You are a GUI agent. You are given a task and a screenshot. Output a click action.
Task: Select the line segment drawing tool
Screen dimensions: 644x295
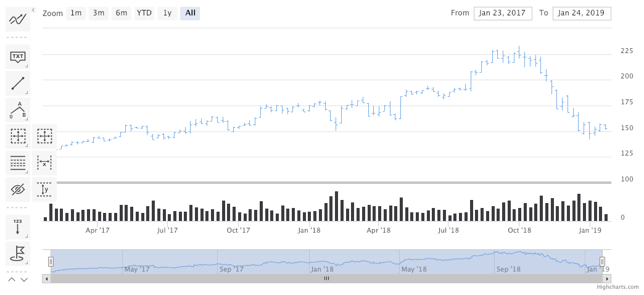(18, 83)
